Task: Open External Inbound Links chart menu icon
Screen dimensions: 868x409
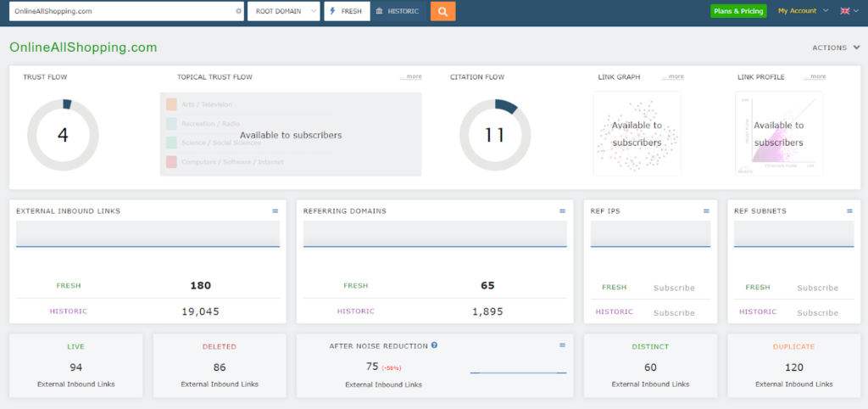Action: tap(275, 210)
